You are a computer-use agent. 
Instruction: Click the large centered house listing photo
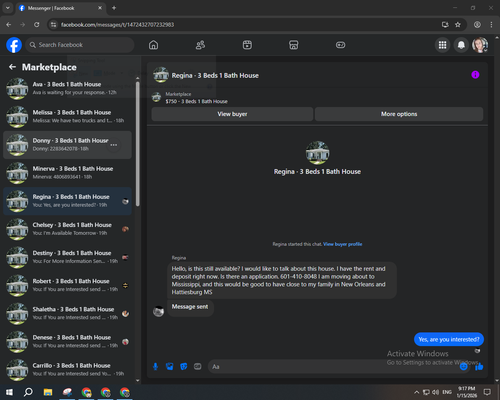click(x=317, y=153)
